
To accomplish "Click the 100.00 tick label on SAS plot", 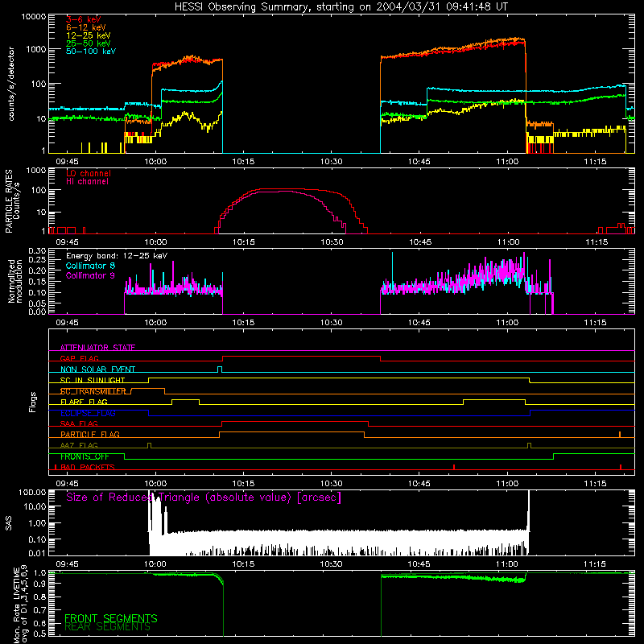I will (x=32, y=492).
